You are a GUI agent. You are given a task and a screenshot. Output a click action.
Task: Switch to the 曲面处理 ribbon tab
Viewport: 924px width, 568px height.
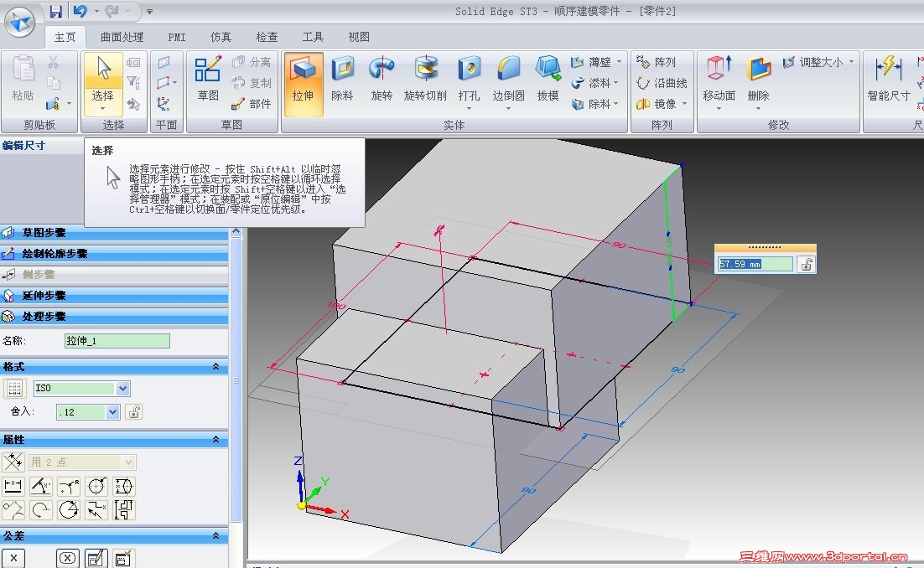point(122,37)
